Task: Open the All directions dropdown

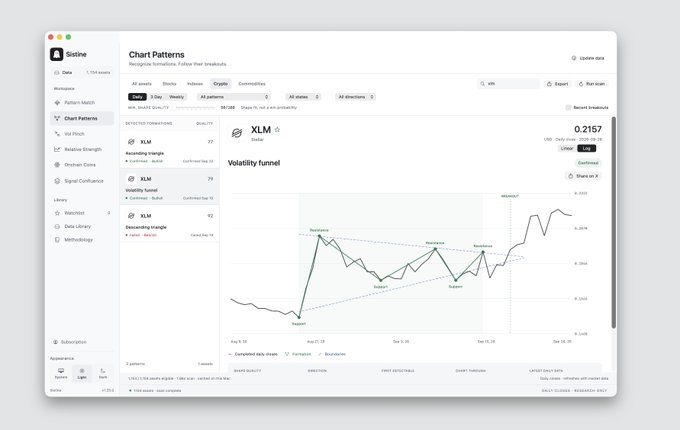Action: click(x=356, y=97)
